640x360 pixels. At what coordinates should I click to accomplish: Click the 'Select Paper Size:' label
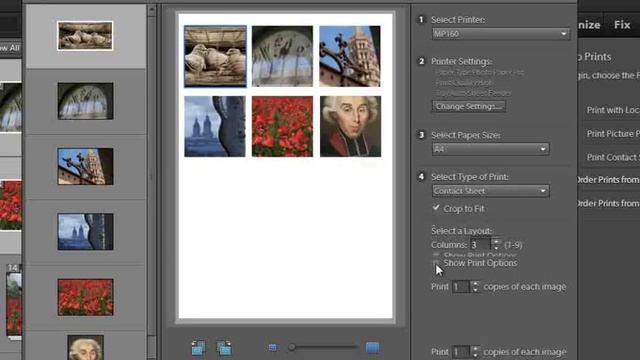(466, 135)
